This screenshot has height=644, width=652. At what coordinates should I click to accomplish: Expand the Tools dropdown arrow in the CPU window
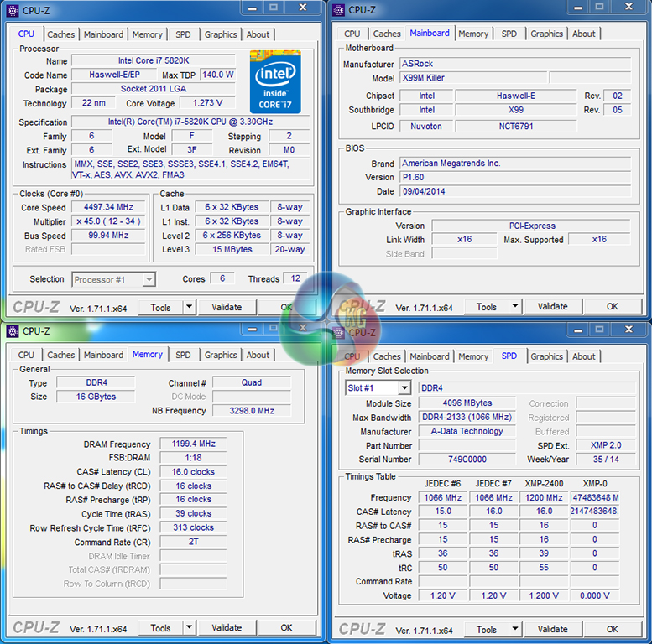pyautogui.click(x=189, y=308)
